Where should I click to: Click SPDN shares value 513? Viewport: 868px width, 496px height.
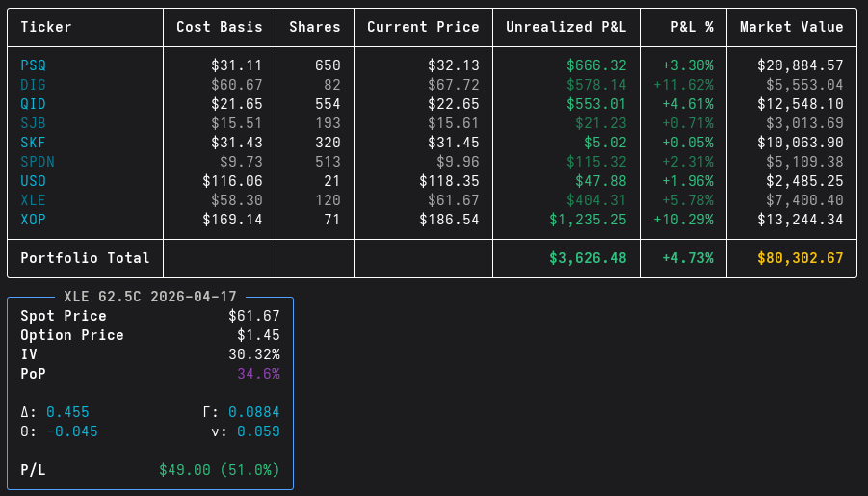tap(328, 162)
